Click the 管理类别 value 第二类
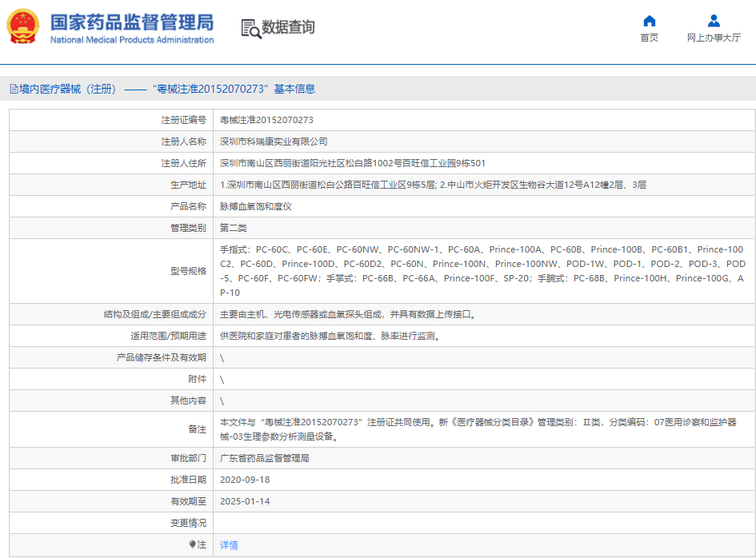Screen dimensions: 756x558 click(x=234, y=228)
